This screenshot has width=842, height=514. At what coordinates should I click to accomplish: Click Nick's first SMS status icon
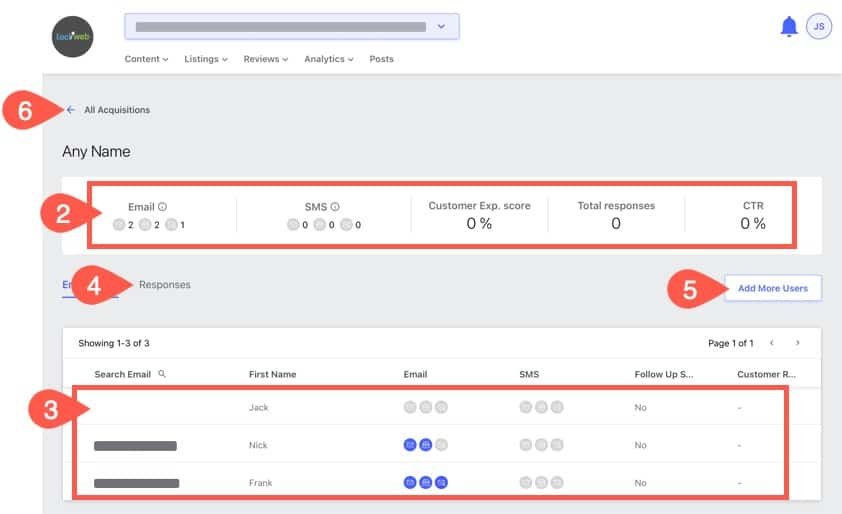point(526,445)
